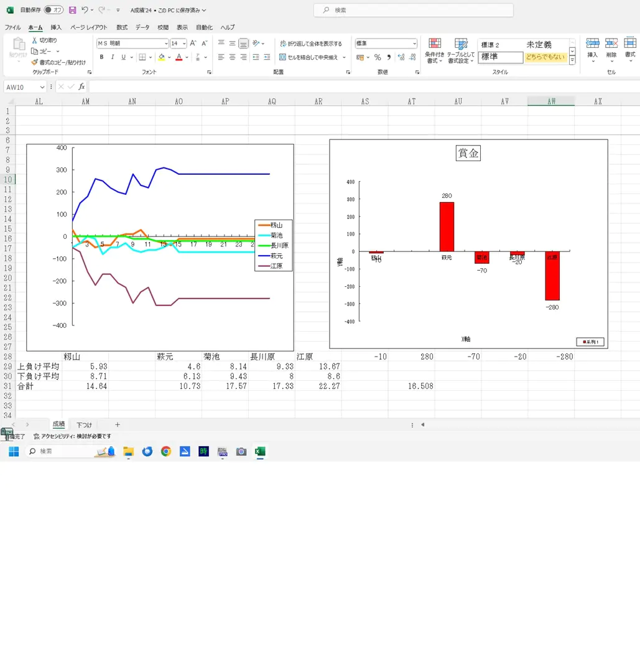Image resolution: width=640 pixels, height=672 pixels.
Task: Open the Font Color dropdown arrow
Action: (187, 57)
